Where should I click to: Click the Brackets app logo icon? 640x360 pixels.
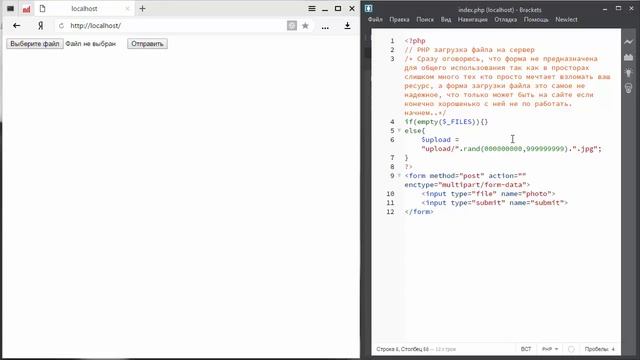[x=369, y=8]
